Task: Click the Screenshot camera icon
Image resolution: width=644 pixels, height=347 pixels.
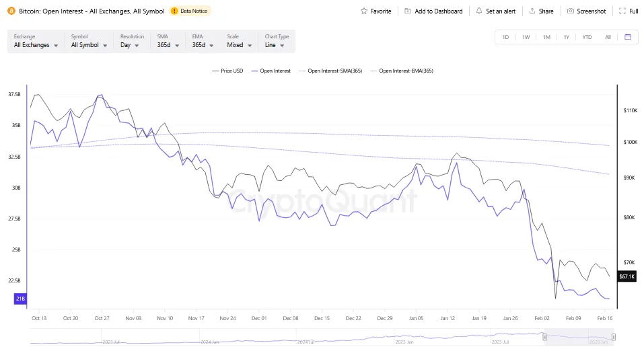Action: coord(571,11)
